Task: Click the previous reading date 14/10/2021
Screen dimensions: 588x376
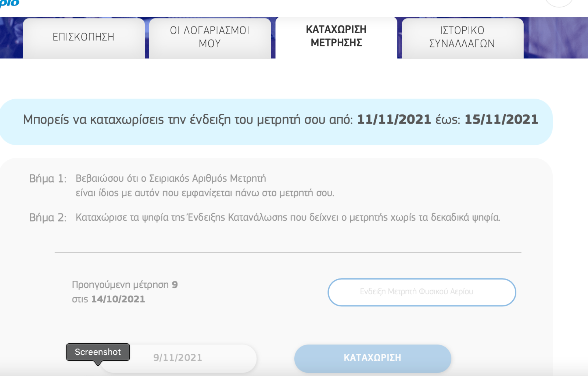Action: 118,299
